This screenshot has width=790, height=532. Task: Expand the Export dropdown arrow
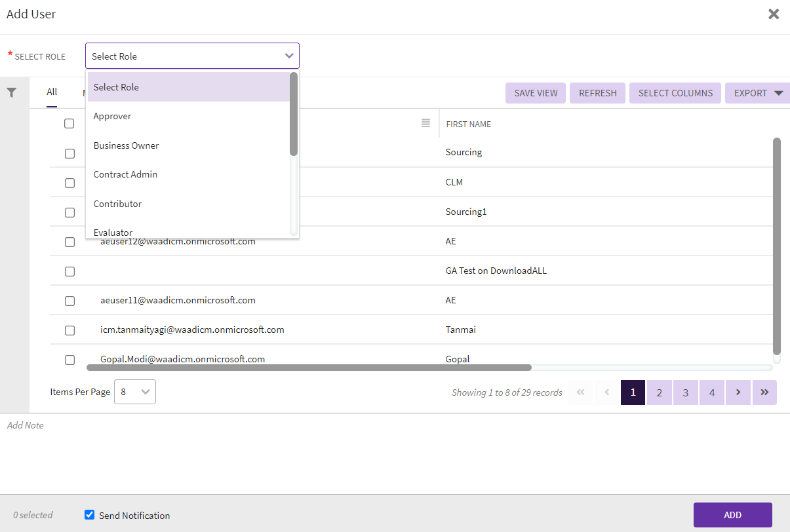778,93
